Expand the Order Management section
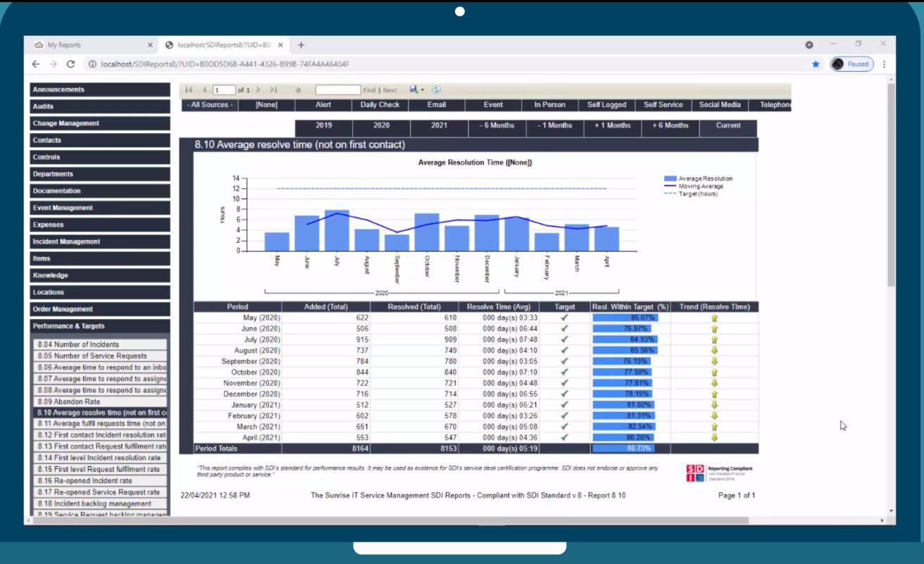The width and height of the screenshot is (924, 564). pyautogui.click(x=100, y=309)
